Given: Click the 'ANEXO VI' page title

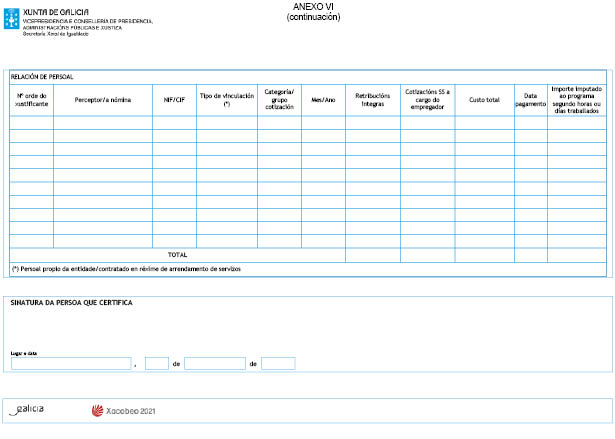Looking at the screenshot, I should click(313, 7).
